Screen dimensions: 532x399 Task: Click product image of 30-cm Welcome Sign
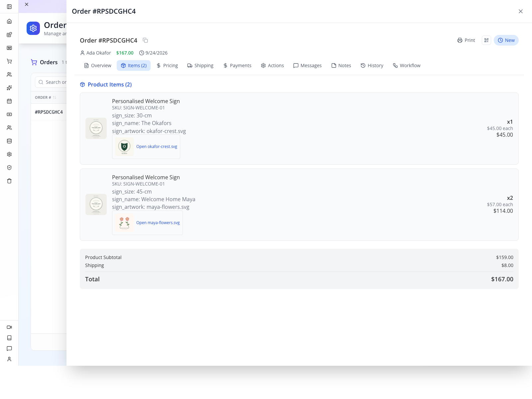[x=96, y=128]
